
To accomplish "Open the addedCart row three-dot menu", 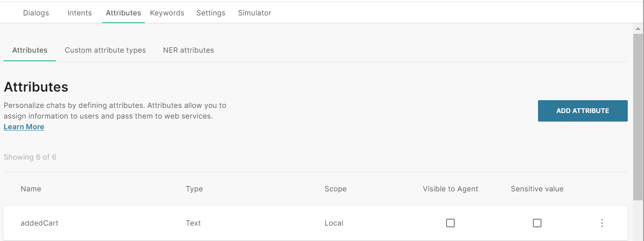I will tap(602, 223).
